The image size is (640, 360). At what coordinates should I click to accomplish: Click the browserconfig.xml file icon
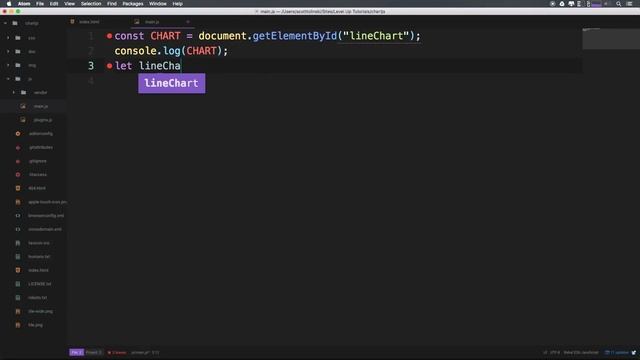click(18, 216)
